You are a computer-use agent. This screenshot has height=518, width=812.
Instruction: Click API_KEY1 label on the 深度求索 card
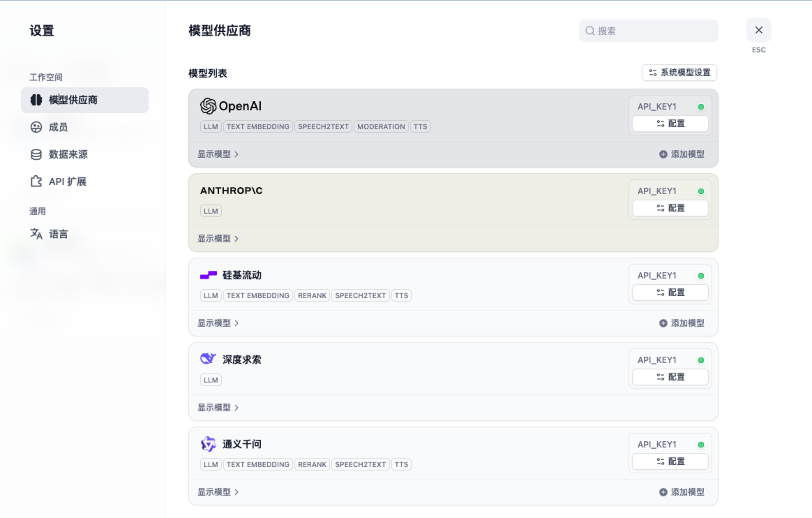pyautogui.click(x=656, y=360)
